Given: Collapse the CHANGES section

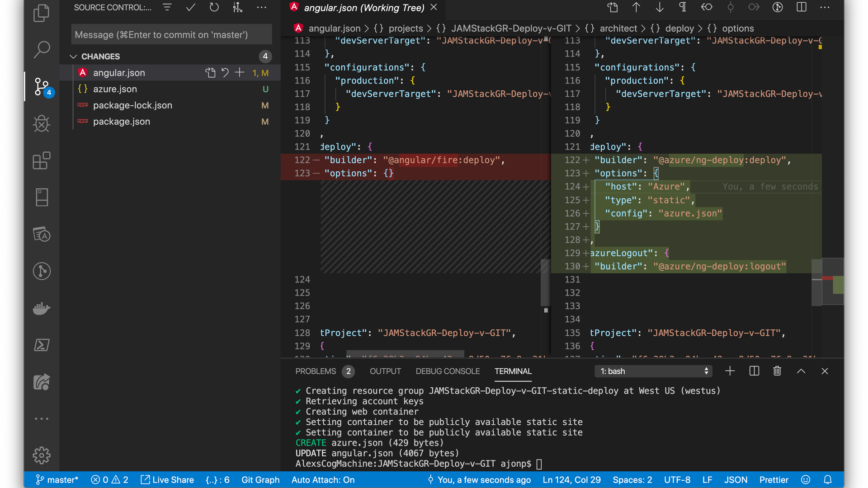Looking at the screenshot, I should pos(74,56).
